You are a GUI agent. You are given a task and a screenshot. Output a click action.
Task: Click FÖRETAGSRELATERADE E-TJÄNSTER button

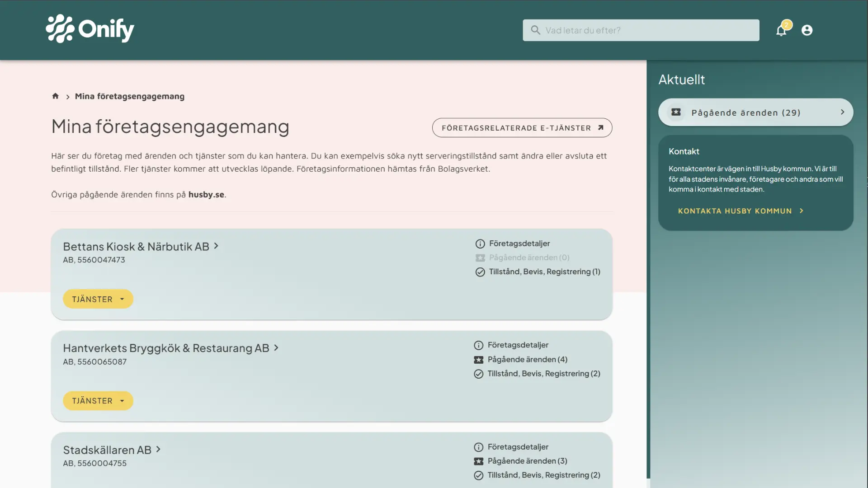click(x=522, y=127)
